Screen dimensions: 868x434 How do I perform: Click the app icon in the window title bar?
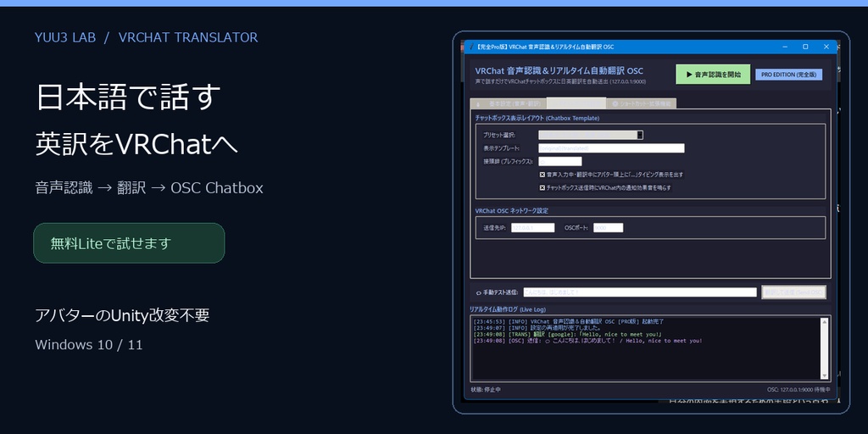[470, 47]
